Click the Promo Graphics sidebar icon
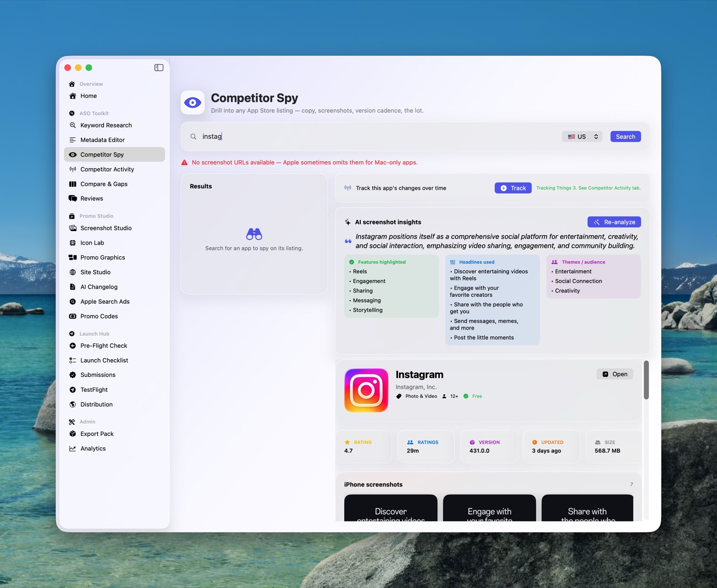Viewport: 717px width, 588px height. coord(73,258)
